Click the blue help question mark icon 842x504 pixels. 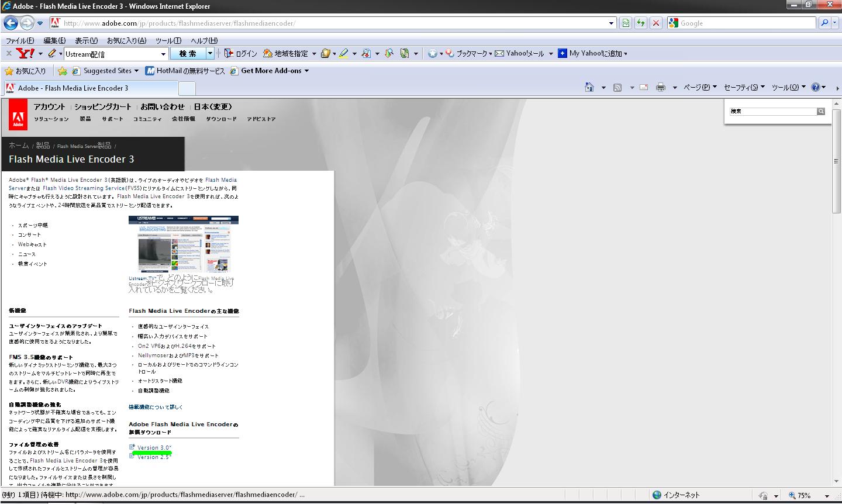pos(816,87)
